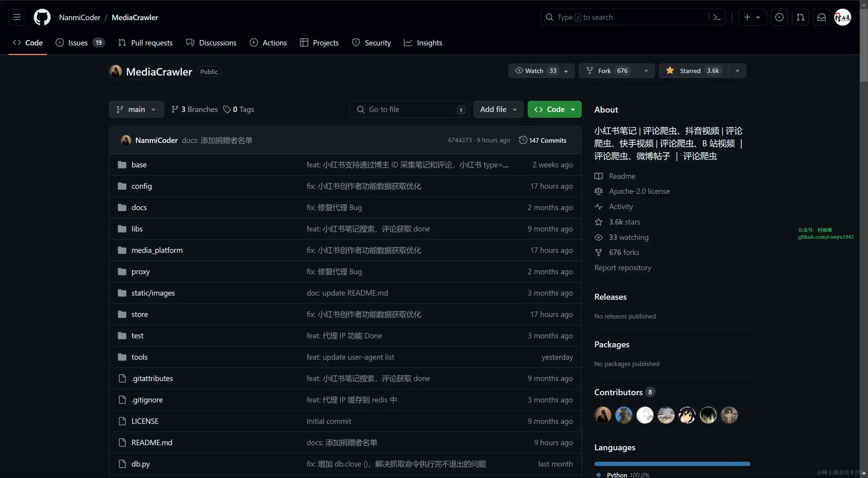Click the commit history clock icon
Image resolution: width=868 pixels, height=478 pixels.
pyautogui.click(x=523, y=140)
